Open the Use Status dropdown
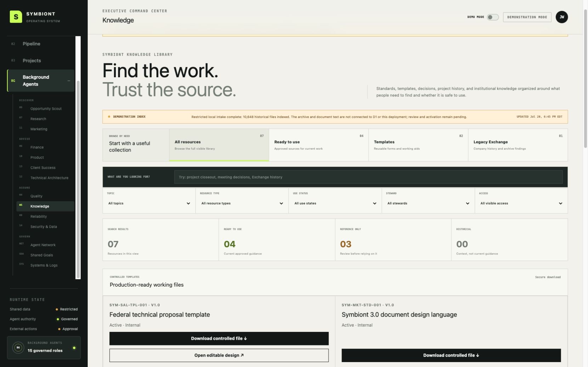This screenshot has width=588, height=367. pyautogui.click(x=335, y=203)
